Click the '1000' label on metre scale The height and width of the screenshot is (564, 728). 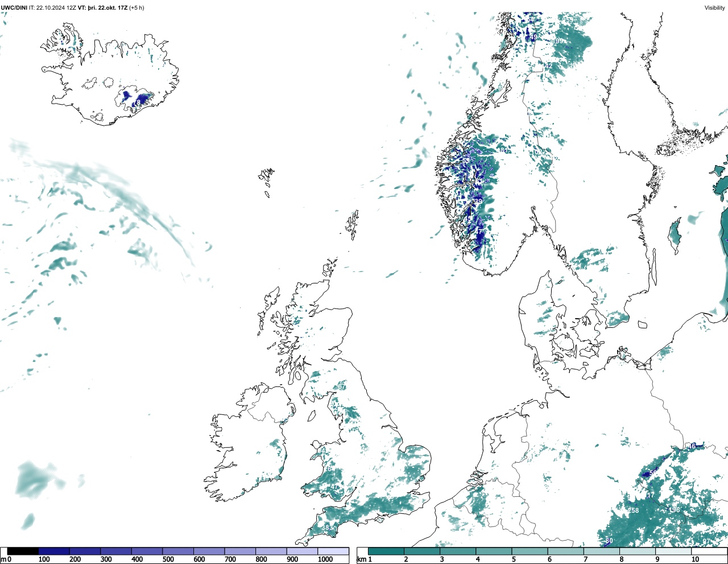click(325, 559)
